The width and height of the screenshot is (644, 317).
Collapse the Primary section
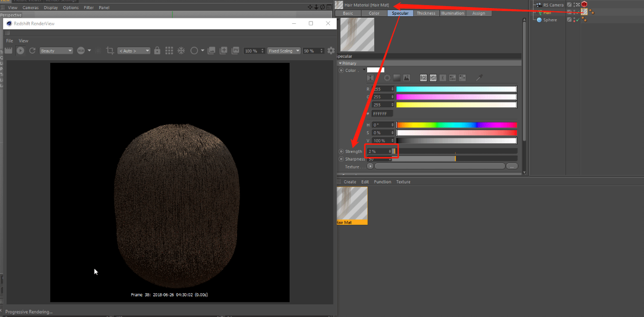340,63
